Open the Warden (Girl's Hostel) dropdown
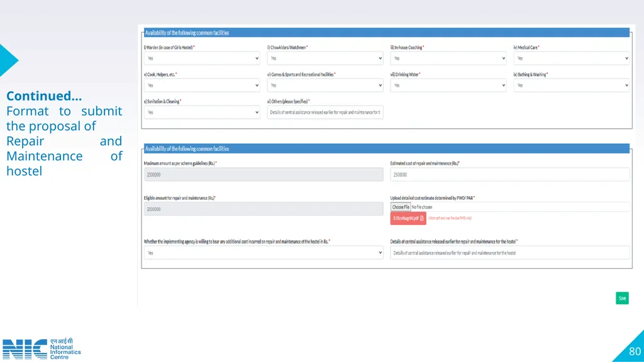Image resolution: width=644 pixels, height=362 pixels. pyautogui.click(x=202, y=58)
